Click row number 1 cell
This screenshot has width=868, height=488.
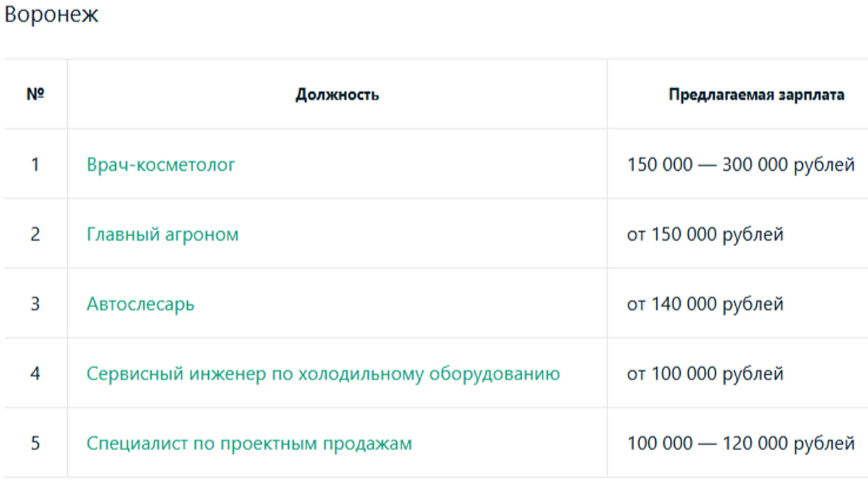[35, 164]
